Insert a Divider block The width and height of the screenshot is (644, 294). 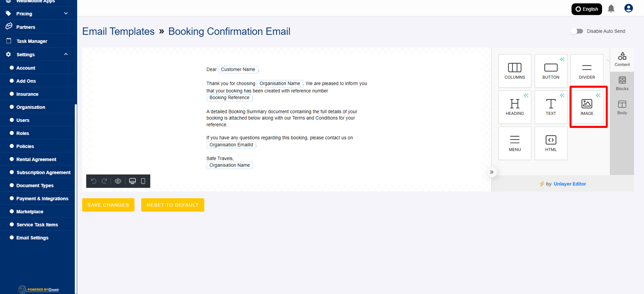click(586, 71)
